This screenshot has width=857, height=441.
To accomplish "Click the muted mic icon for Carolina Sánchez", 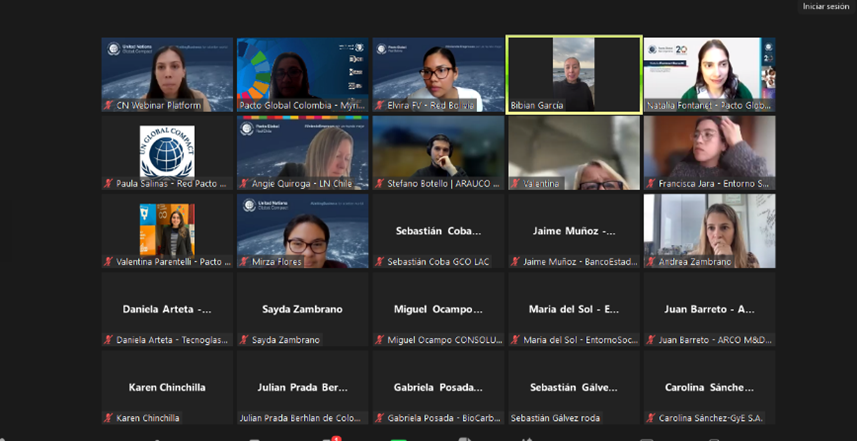I will pos(651,418).
